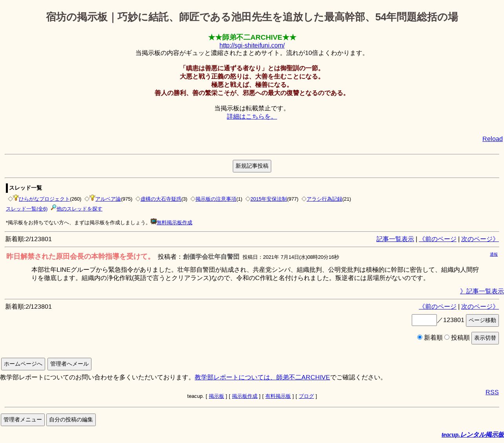
Task: Go to 前のページ in bottom navigation
Action: coord(438,307)
